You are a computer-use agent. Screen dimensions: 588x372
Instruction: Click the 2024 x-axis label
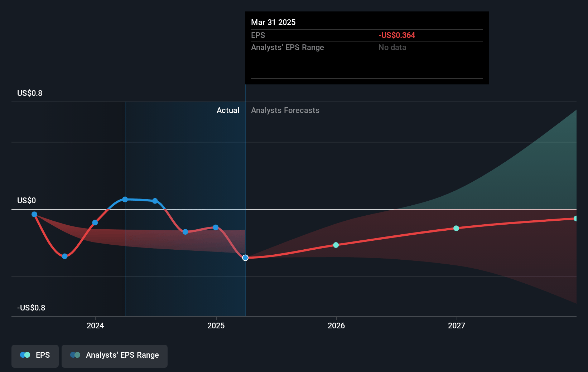click(x=95, y=325)
